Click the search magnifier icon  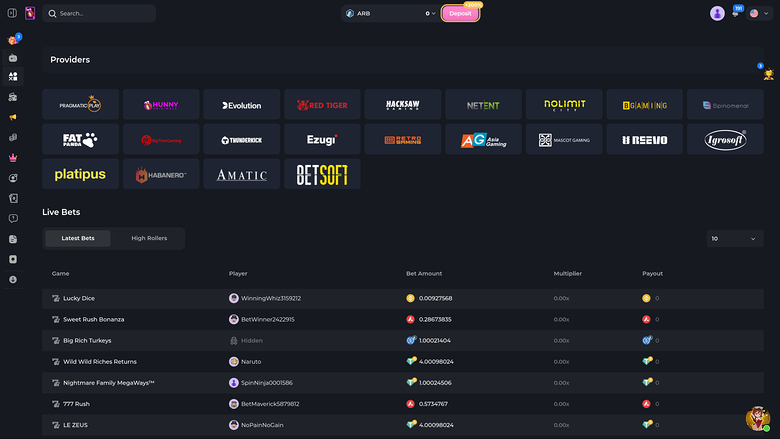[52, 13]
